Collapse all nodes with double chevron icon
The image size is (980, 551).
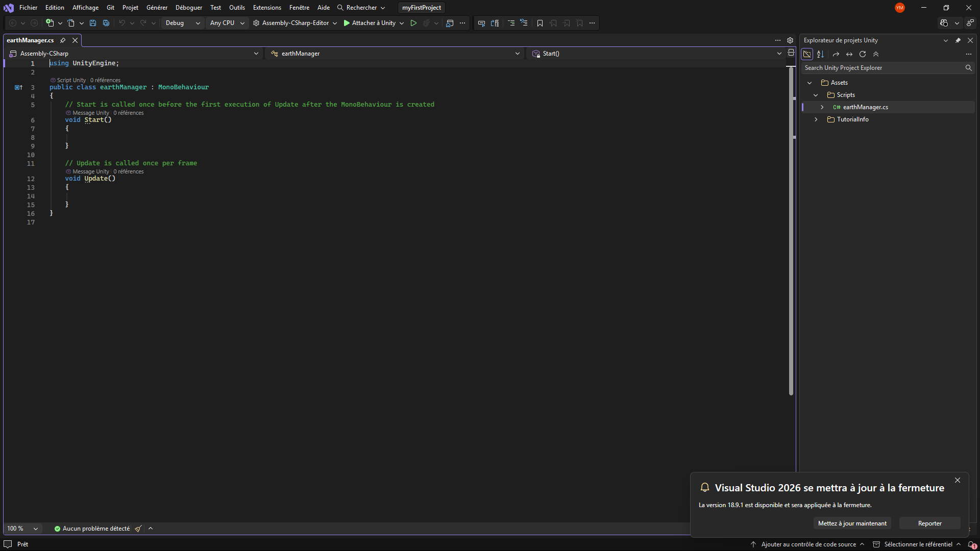pos(876,54)
